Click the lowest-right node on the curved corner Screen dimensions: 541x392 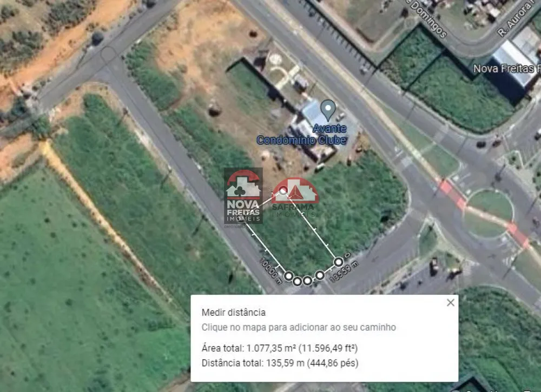pyautogui.click(x=307, y=281)
